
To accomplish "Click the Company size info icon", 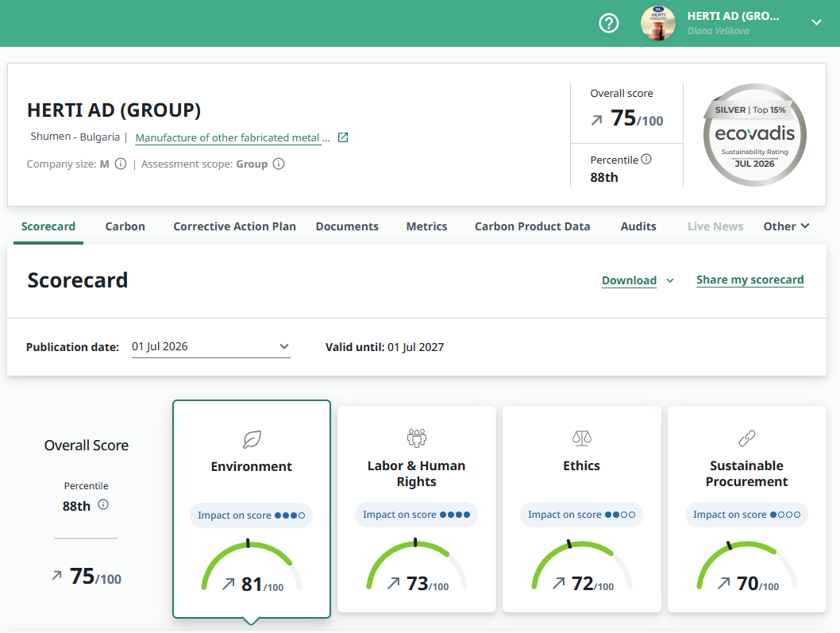I will point(121,164).
